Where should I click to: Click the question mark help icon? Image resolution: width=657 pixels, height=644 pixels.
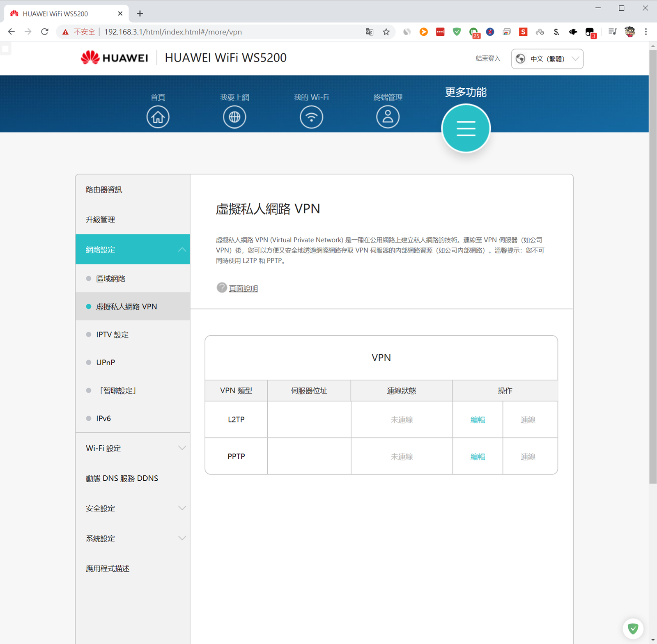coord(222,288)
